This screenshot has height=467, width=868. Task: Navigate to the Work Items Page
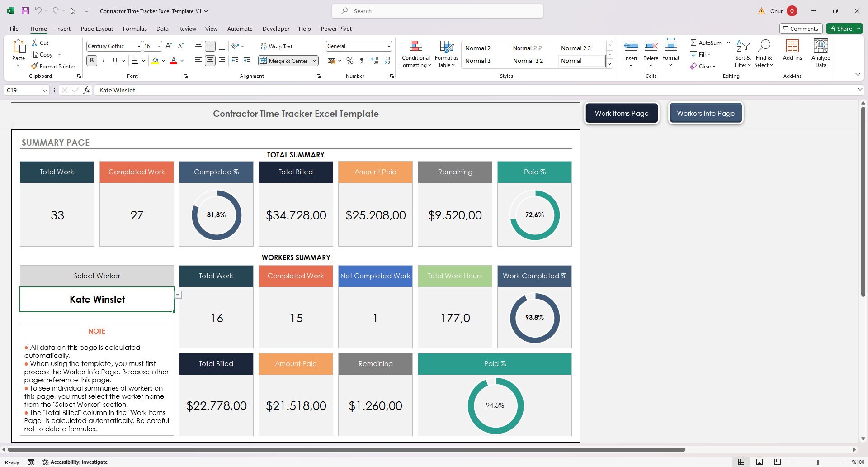click(622, 113)
